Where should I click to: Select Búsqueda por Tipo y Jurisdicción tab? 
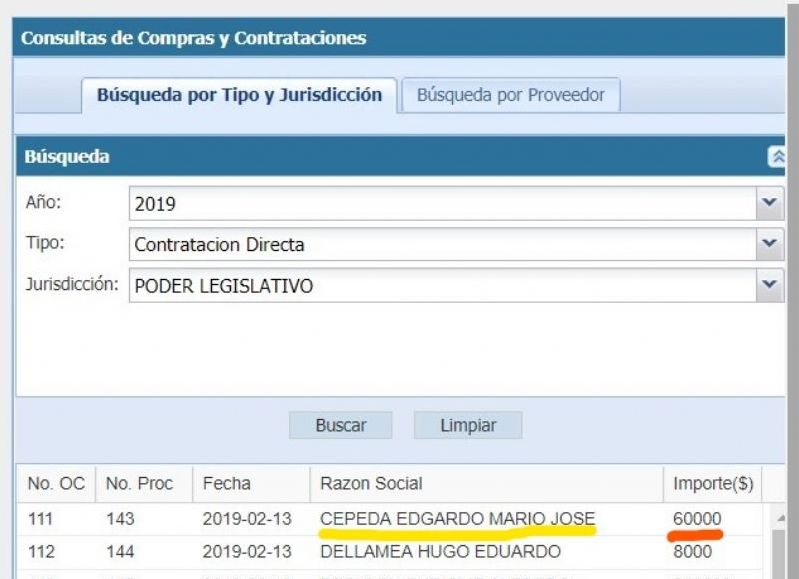click(x=239, y=95)
